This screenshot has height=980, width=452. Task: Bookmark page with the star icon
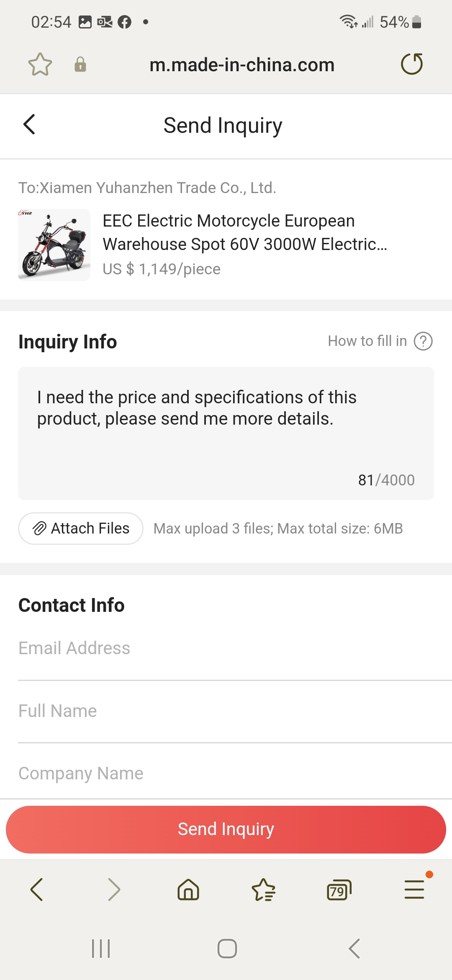click(40, 64)
